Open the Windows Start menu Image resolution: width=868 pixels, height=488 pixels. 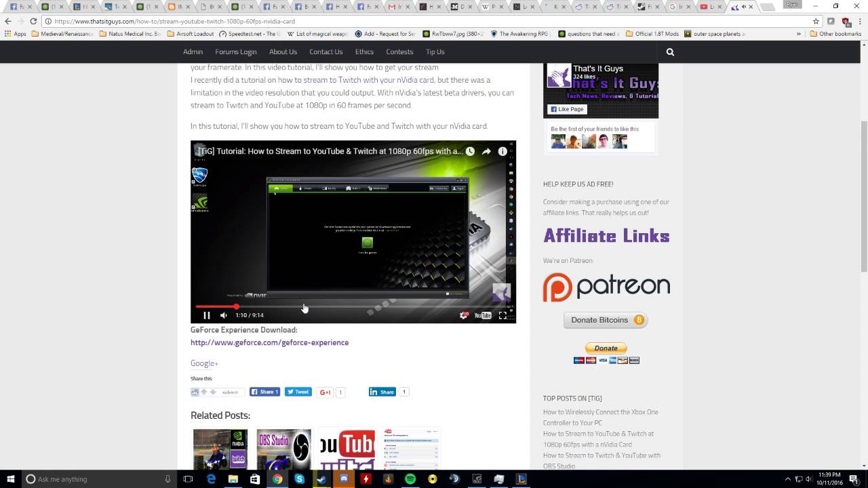pos(10,479)
